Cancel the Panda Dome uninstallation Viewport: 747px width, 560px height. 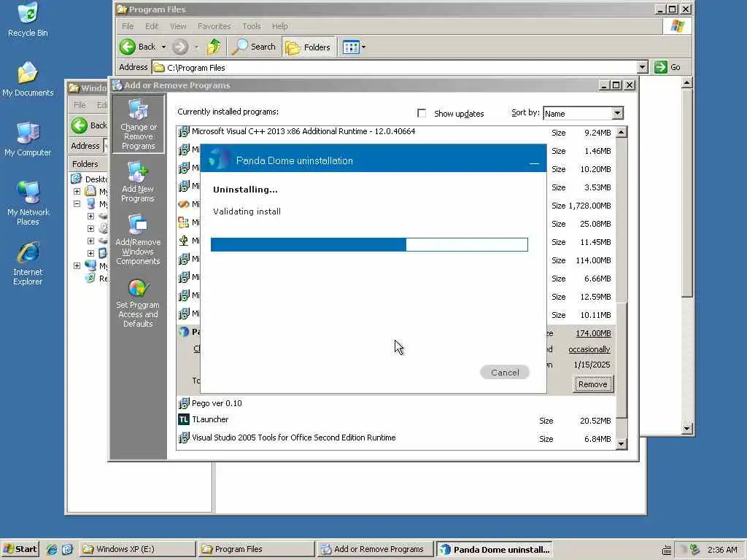pyautogui.click(x=505, y=373)
